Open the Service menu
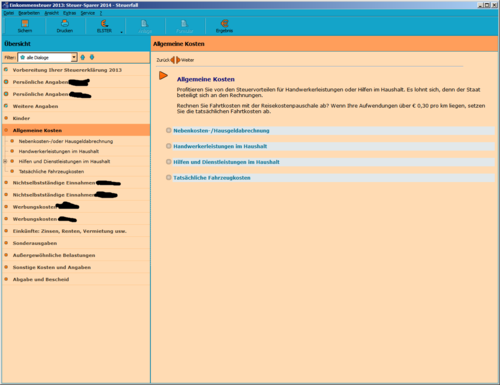 click(x=88, y=13)
